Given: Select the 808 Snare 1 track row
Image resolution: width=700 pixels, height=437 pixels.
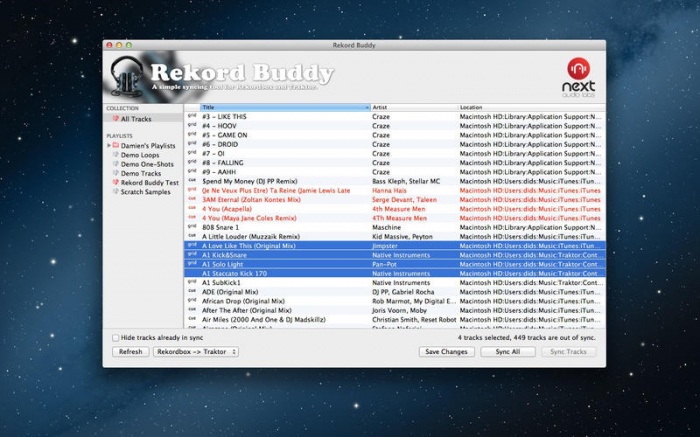Looking at the screenshot, I should click(280, 226).
